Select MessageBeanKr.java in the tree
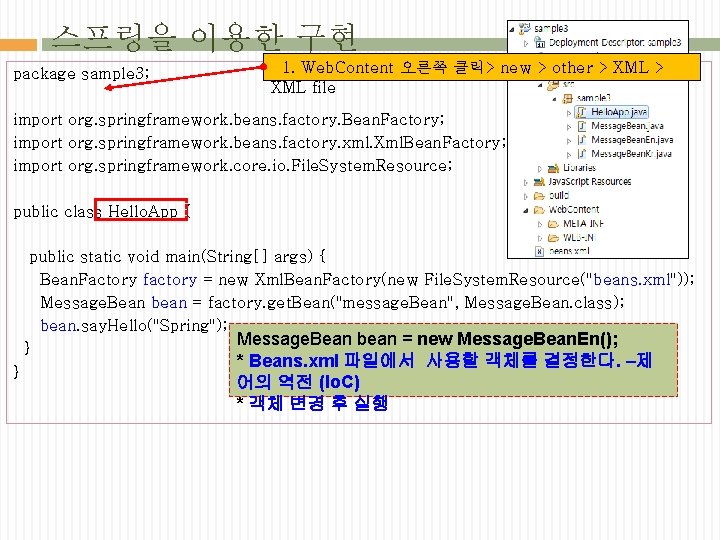The width and height of the screenshot is (720, 540). tap(631, 154)
